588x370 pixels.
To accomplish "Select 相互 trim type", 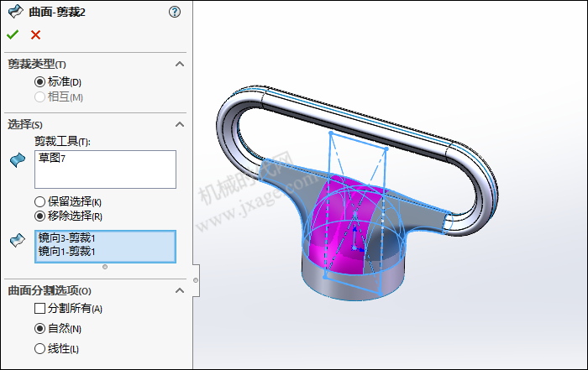I will [39, 97].
